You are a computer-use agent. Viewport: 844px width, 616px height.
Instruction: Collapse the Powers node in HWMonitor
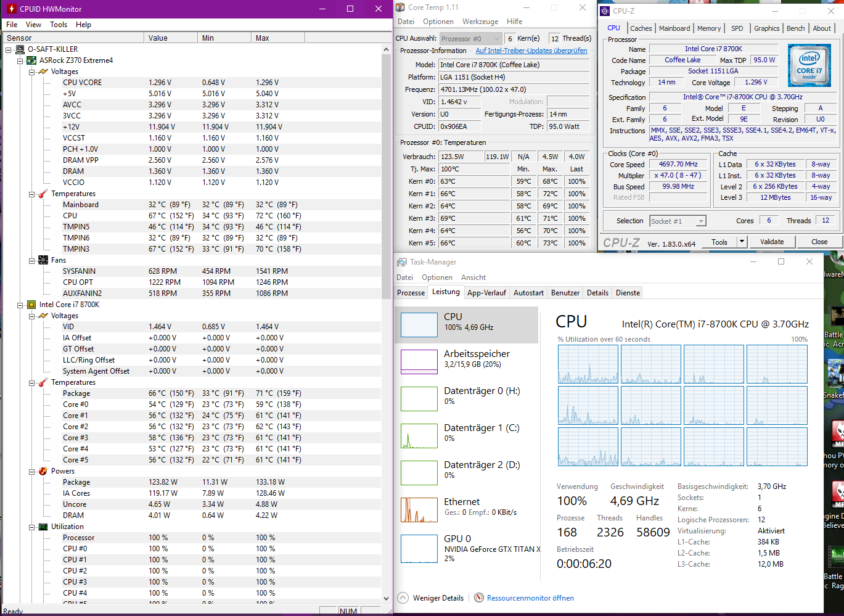[31, 471]
